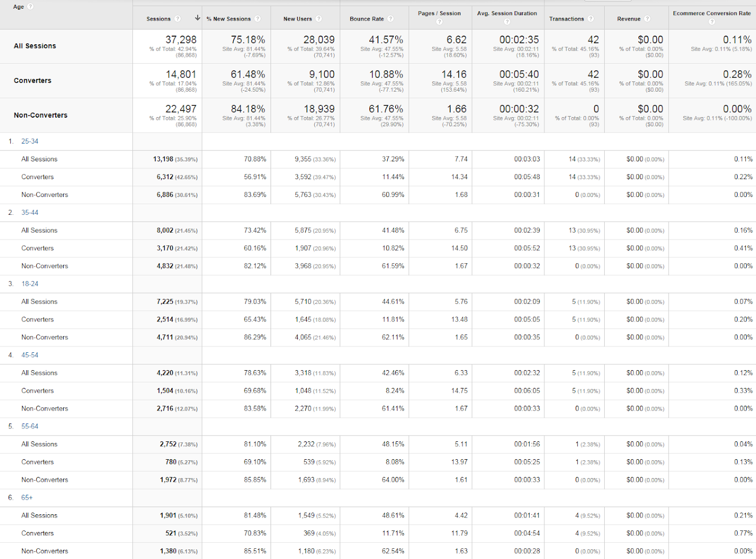Click the 14.16 Converters pages per session

454,74
